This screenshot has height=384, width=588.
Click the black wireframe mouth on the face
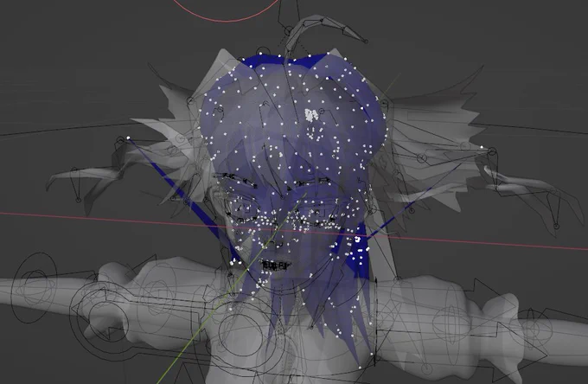pos(276,266)
